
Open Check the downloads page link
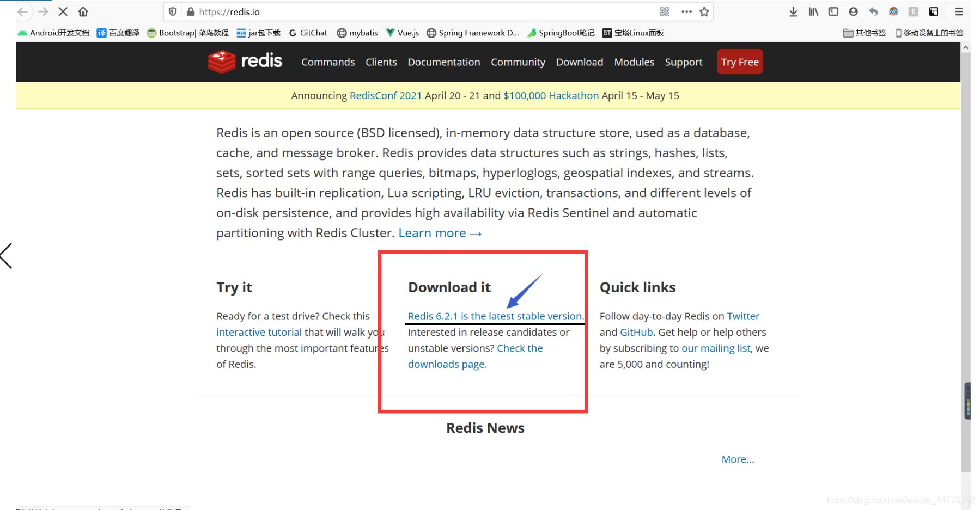pyautogui.click(x=475, y=356)
